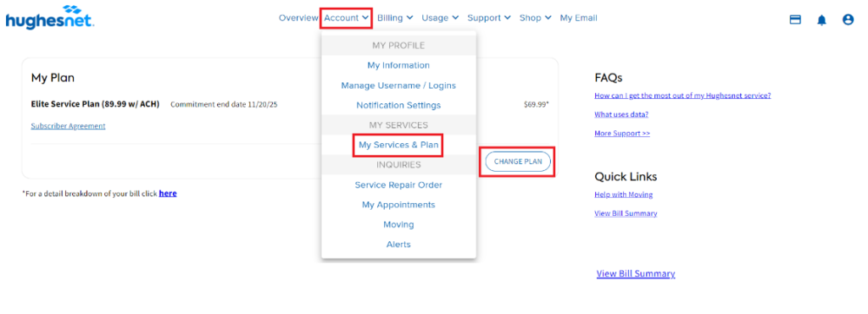Open My Email in navigation
Screen dimensions: 868x314
[x=578, y=18]
